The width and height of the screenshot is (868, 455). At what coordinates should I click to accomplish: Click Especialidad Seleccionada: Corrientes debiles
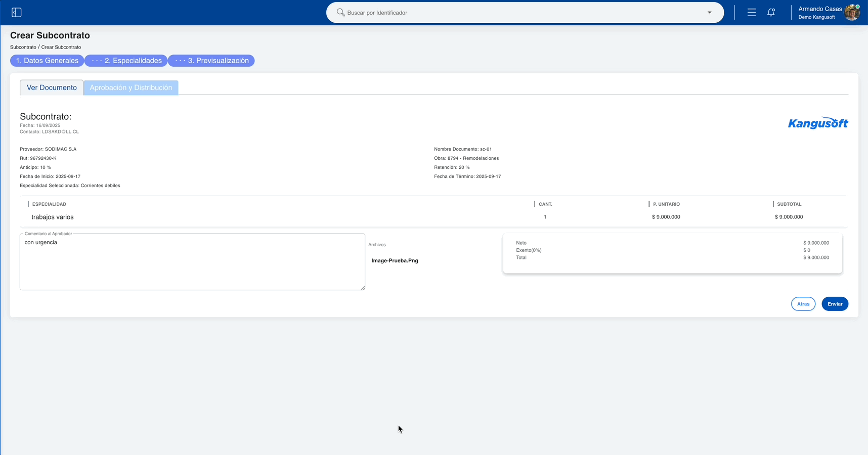(x=70, y=186)
